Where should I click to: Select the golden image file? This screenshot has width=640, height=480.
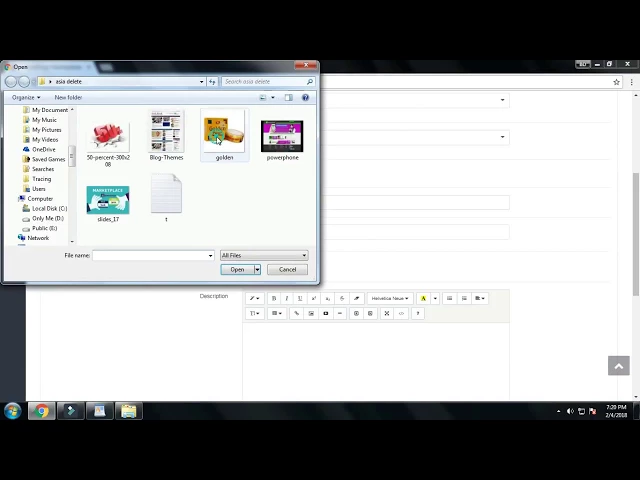point(224,136)
